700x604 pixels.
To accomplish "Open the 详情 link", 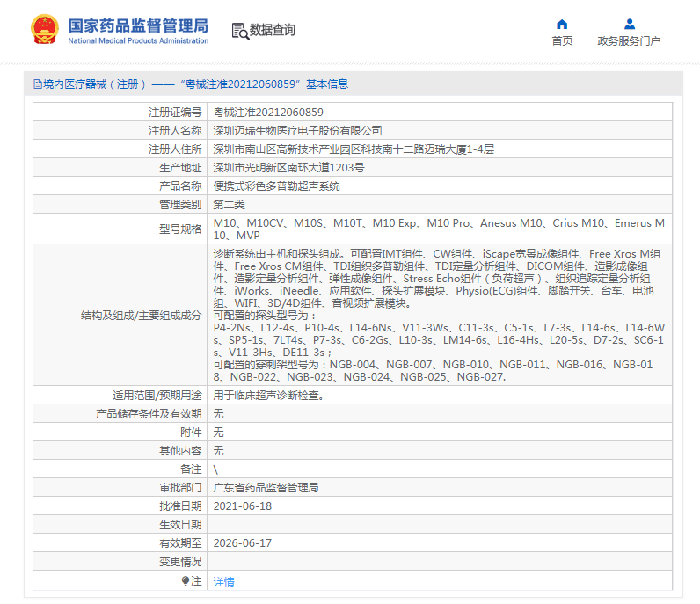I will point(223,582).
